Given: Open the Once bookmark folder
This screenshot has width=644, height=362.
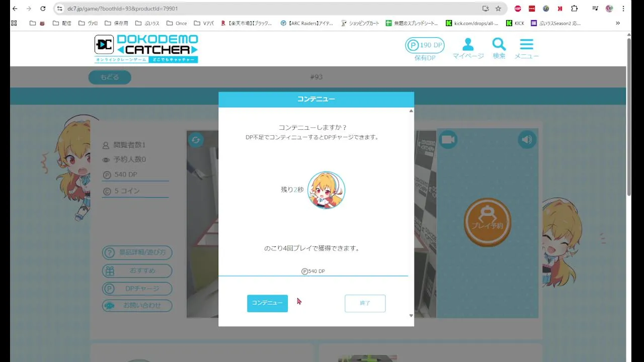Looking at the screenshot, I should (177, 23).
